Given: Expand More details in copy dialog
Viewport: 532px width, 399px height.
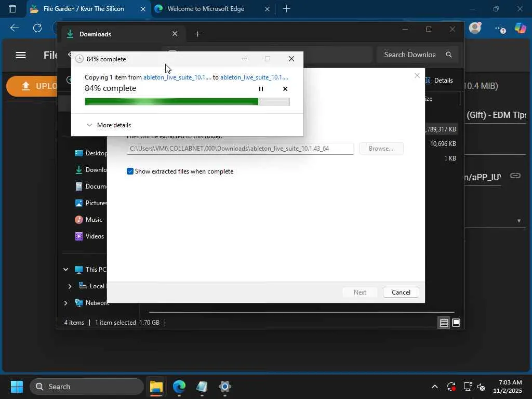Looking at the screenshot, I should [109, 125].
